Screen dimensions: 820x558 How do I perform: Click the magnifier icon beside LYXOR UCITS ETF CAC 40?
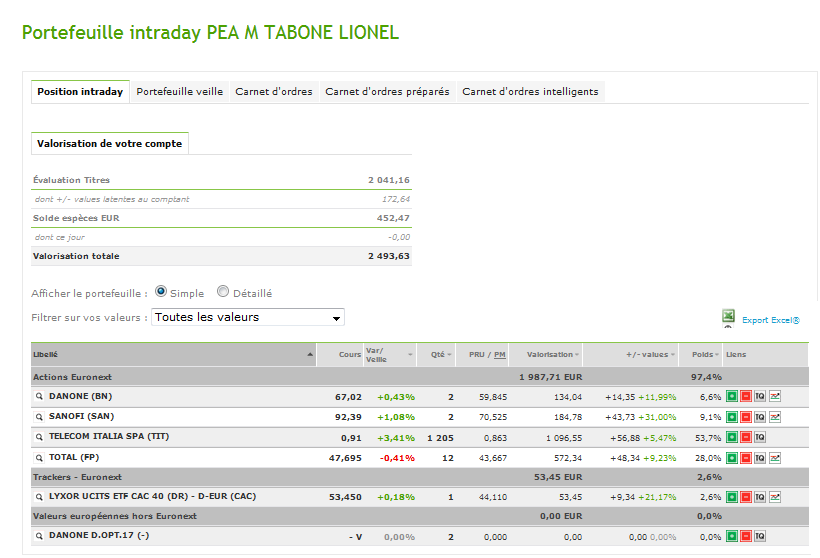pyautogui.click(x=39, y=497)
